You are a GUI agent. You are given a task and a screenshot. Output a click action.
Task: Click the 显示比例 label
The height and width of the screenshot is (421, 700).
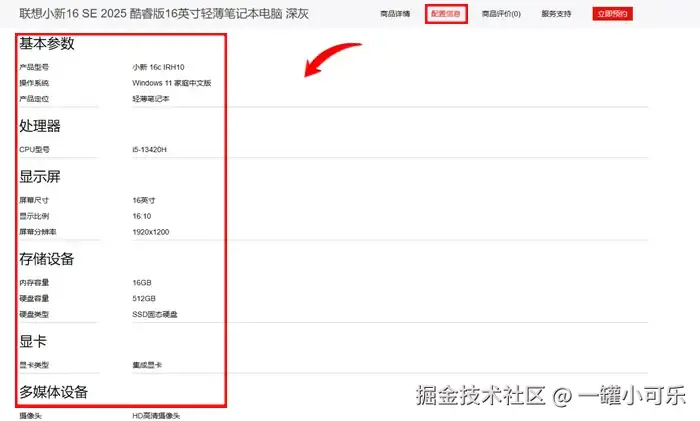(x=34, y=216)
